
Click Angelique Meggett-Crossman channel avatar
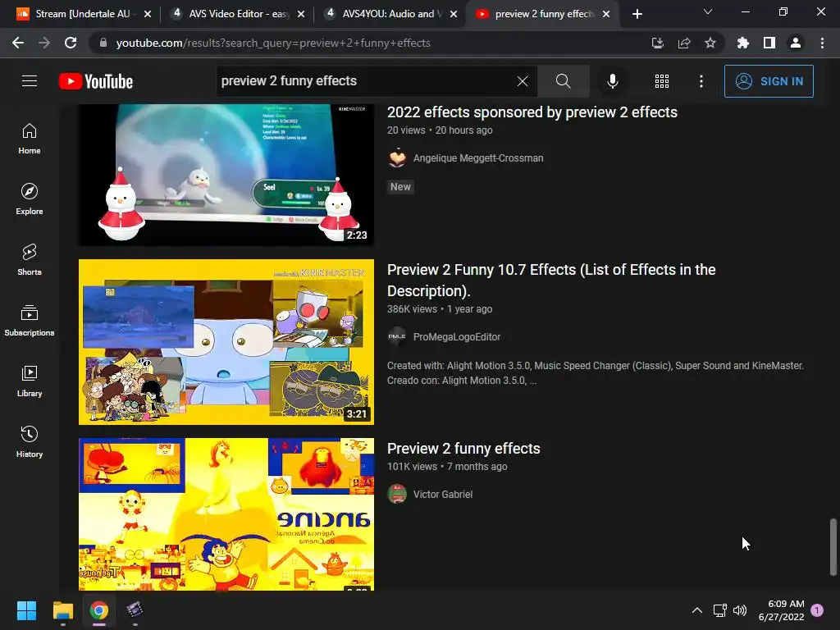click(397, 158)
